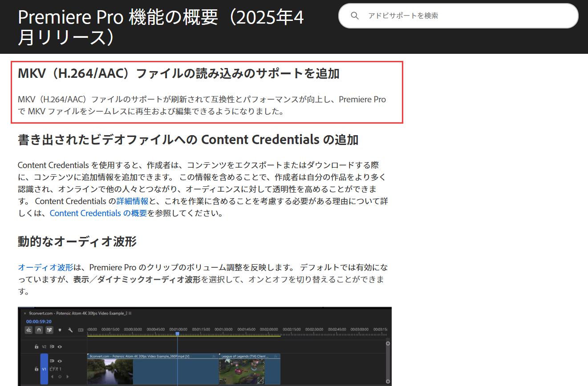
Task: Toggle V1 track output eye
Action: (60, 361)
